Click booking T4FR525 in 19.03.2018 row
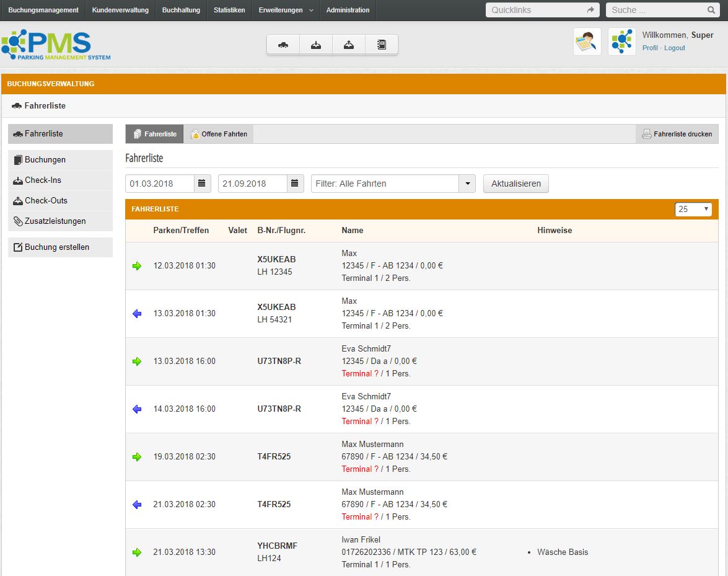This screenshot has height=576, width=728. pos(274,456)
